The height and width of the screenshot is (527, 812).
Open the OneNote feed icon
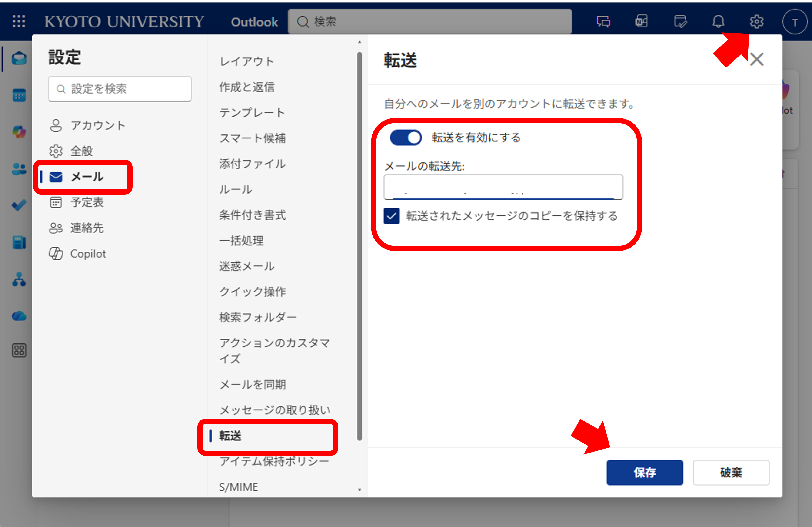(641, 21)
